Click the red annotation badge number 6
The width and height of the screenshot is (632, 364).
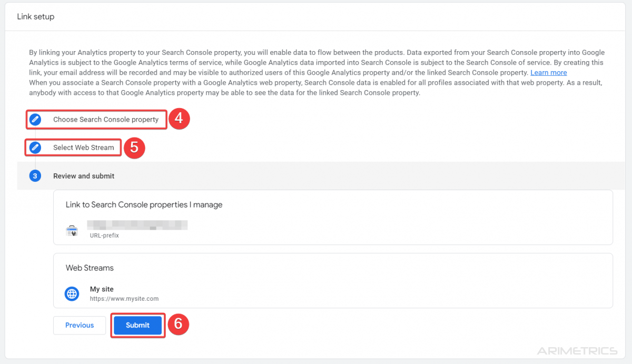click(x=178, y=324)
